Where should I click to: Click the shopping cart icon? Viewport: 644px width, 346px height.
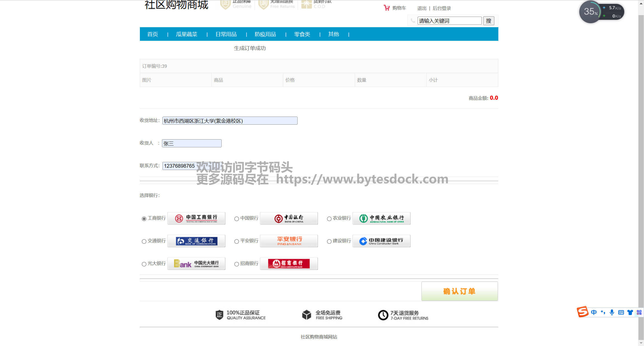pos(386,8)
